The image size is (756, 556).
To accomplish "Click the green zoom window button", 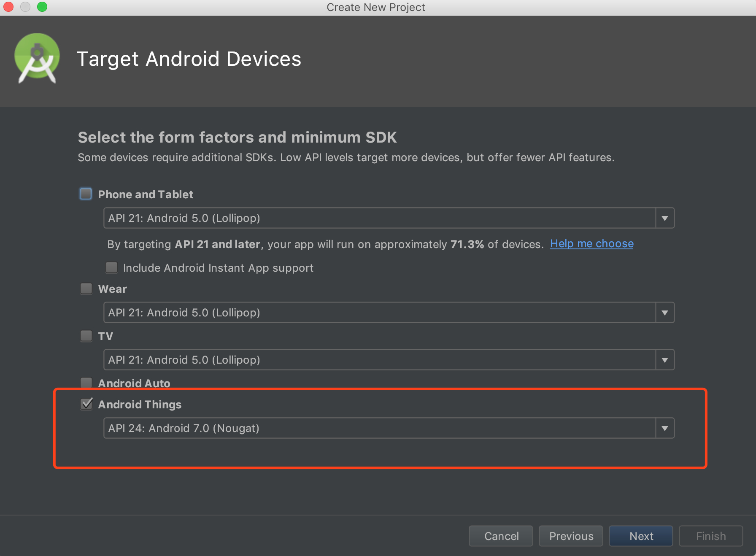I will pos(42,7).
